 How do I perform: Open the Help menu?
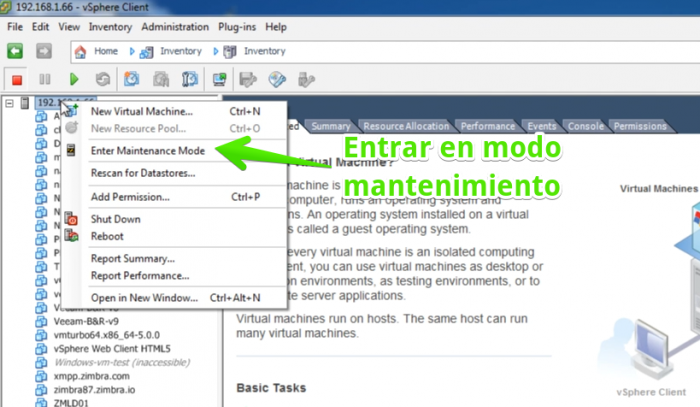click(276, 27)
